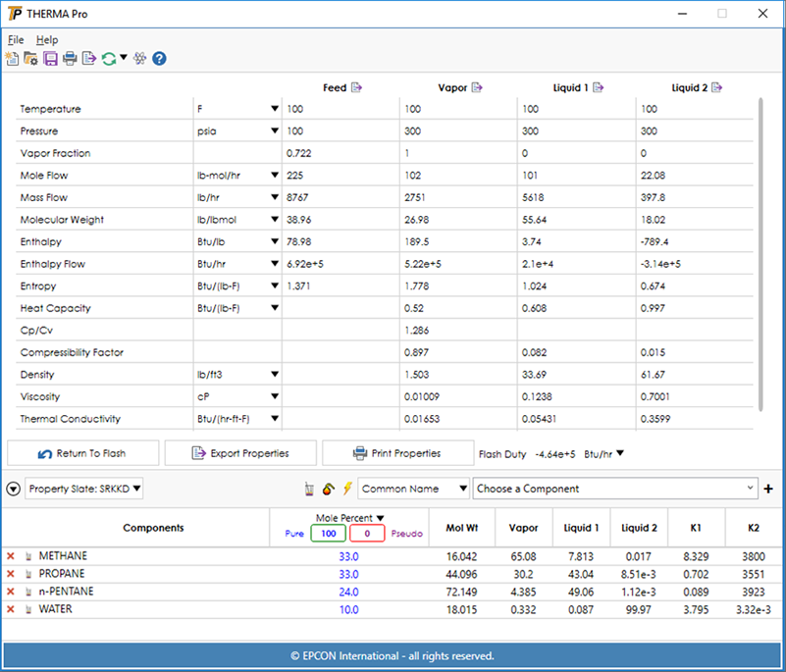
Task: Edit n-PENTANE mole percent 24.0
Action: pyautogui.click(x=349, y=592)
